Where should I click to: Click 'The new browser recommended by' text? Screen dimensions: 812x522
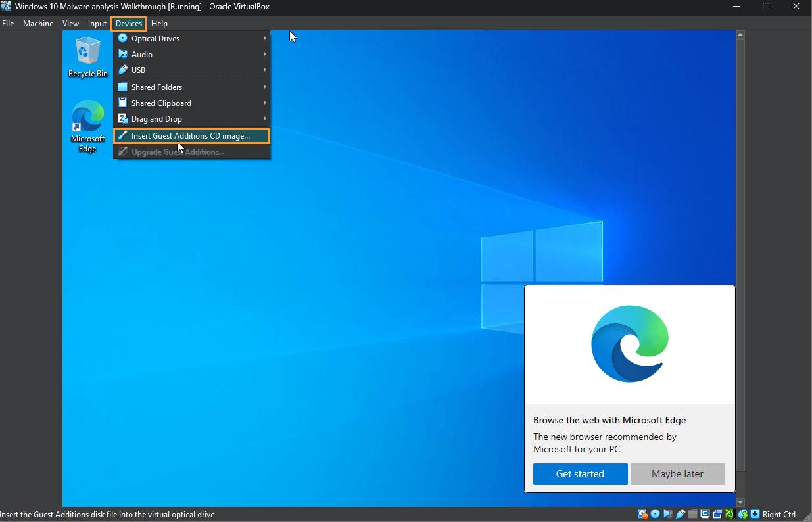coord(605,437)
